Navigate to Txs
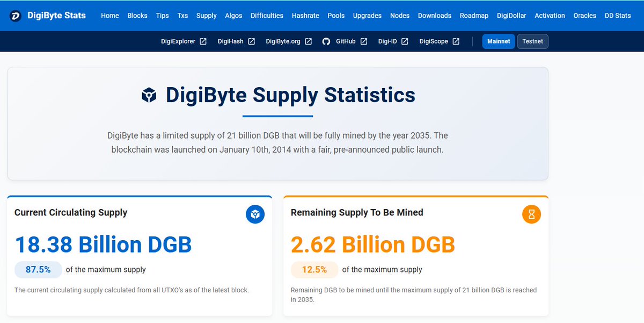The height and width of the screenshot is (323, 644). tap(183, 16)
